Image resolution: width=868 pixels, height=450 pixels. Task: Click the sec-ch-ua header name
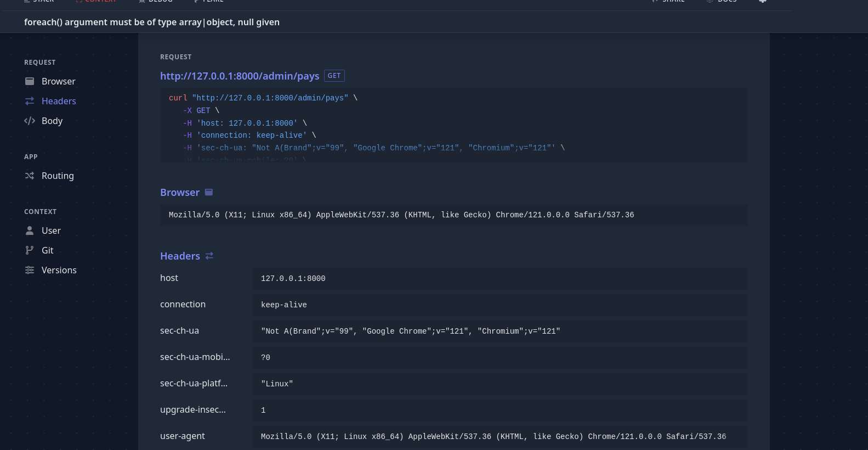(179, 331)
